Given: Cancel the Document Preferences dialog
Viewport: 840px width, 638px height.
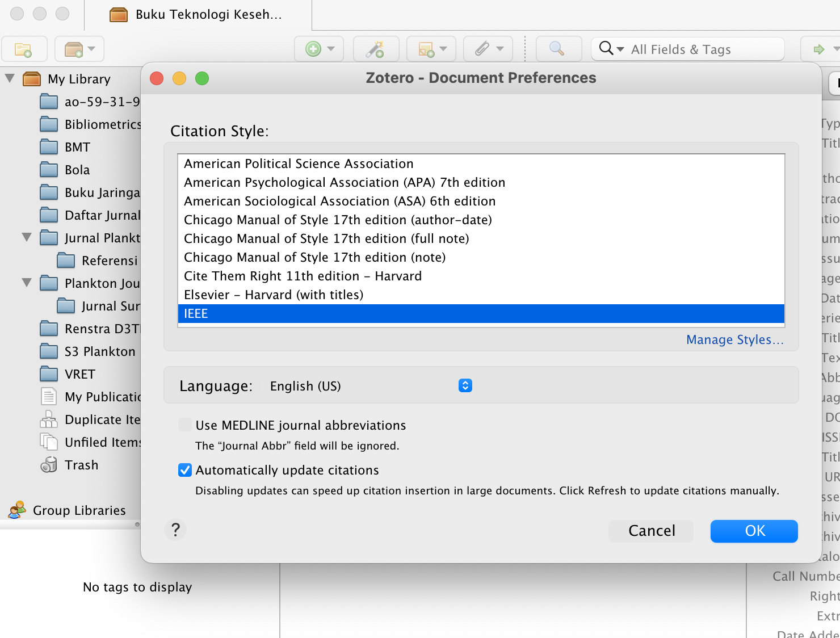Looking at the screenshot, I should coord(652,531).
